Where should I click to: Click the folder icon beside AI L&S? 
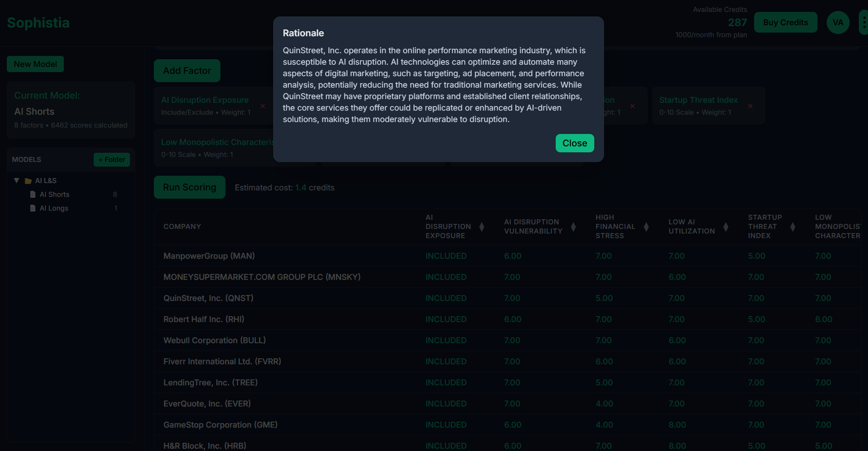[28, 180]
